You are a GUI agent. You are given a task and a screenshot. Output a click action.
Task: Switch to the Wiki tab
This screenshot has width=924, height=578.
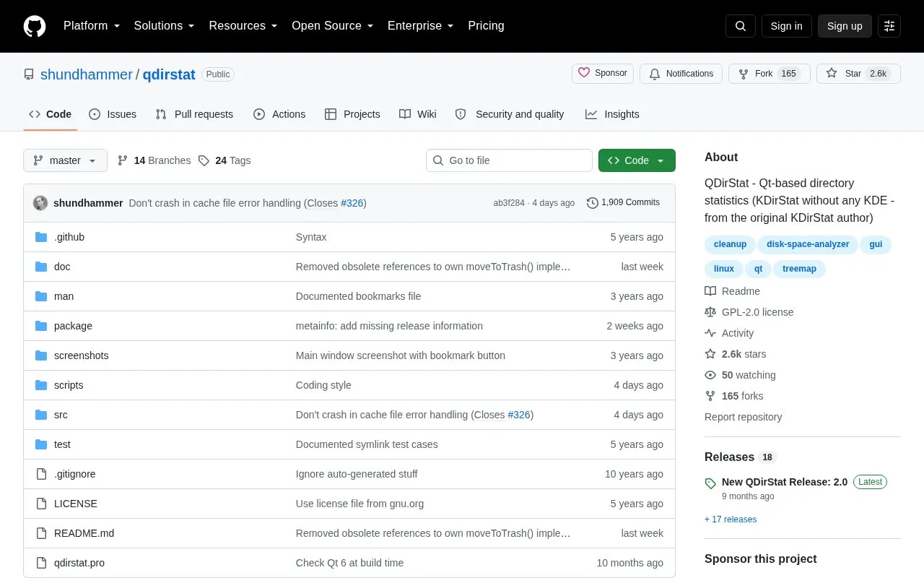[x=418, y=114]
